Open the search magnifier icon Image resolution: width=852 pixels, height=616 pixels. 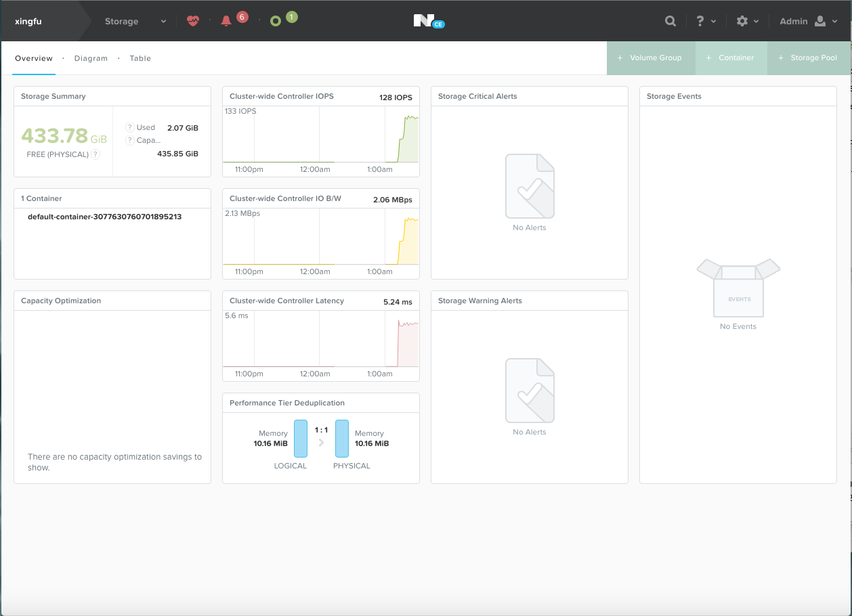pos(670,21)
